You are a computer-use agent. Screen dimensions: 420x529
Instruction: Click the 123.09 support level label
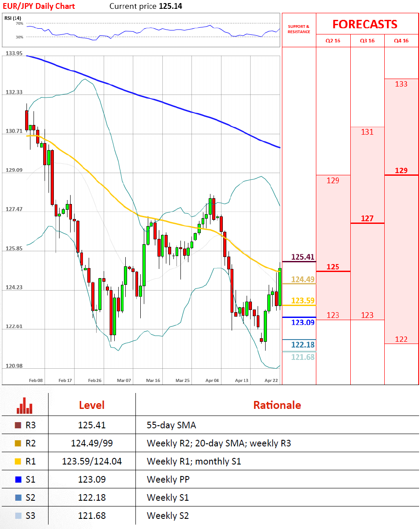(x=303, y=322)
